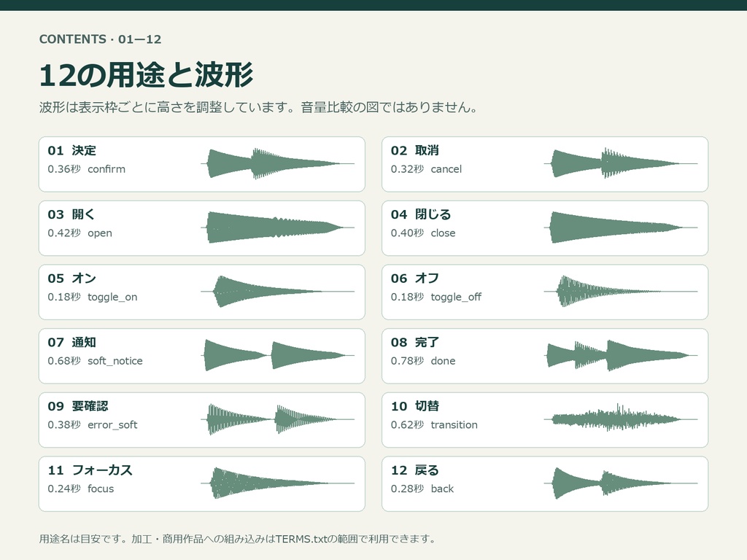Click the 04 閉じる close waveform
747x560 pixels.
[621, 227]
